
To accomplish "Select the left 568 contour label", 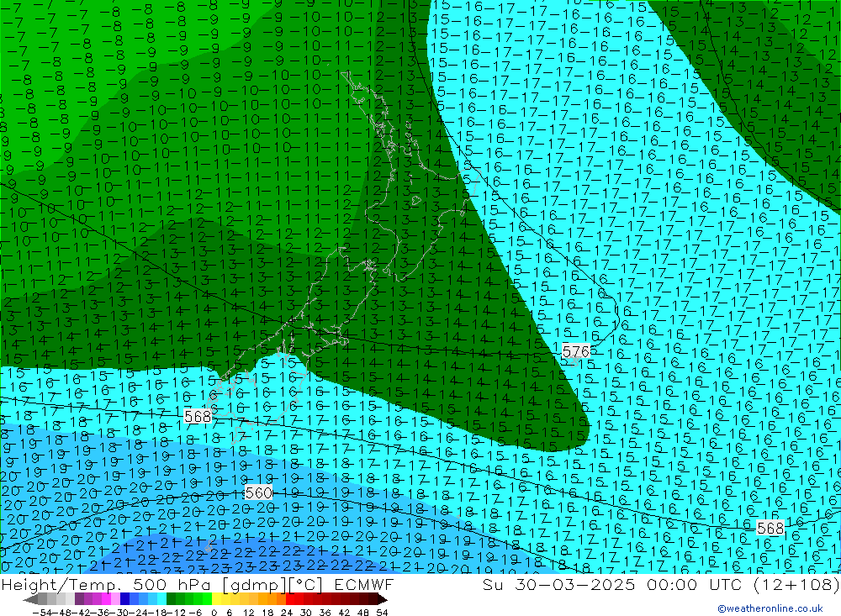I will [x=198, y=416].
